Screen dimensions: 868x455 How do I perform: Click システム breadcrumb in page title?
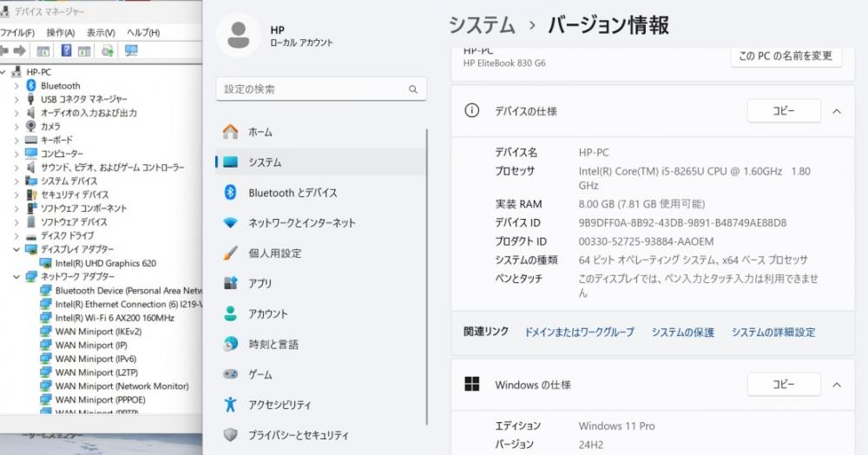[x=482, y=25]
